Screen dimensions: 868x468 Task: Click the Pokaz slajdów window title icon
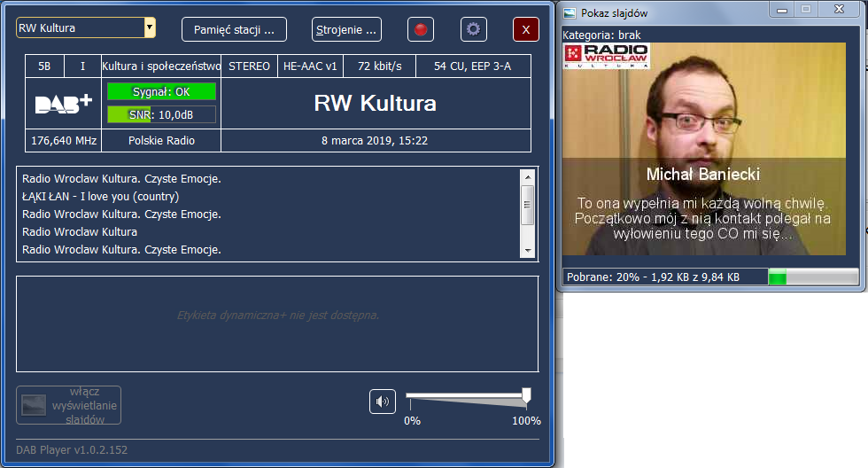(570, 12)
